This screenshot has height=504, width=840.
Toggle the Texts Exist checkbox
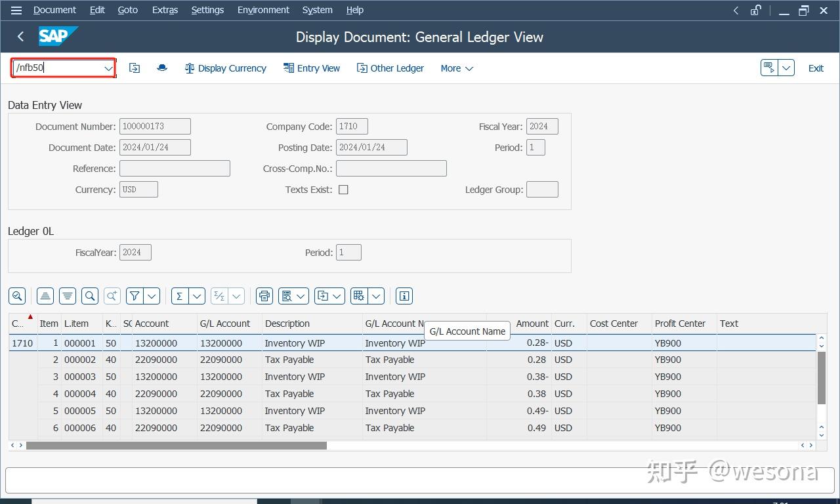342,189
